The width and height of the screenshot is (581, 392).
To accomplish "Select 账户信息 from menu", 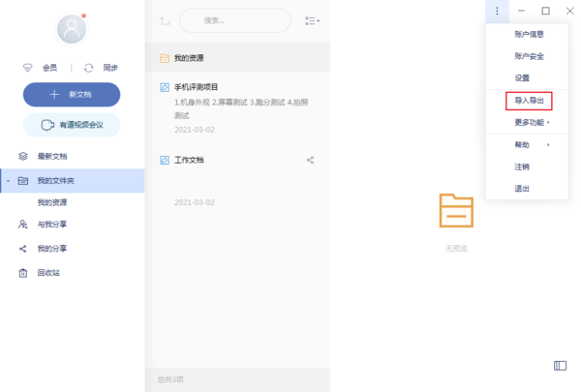I will pos(529,34).
